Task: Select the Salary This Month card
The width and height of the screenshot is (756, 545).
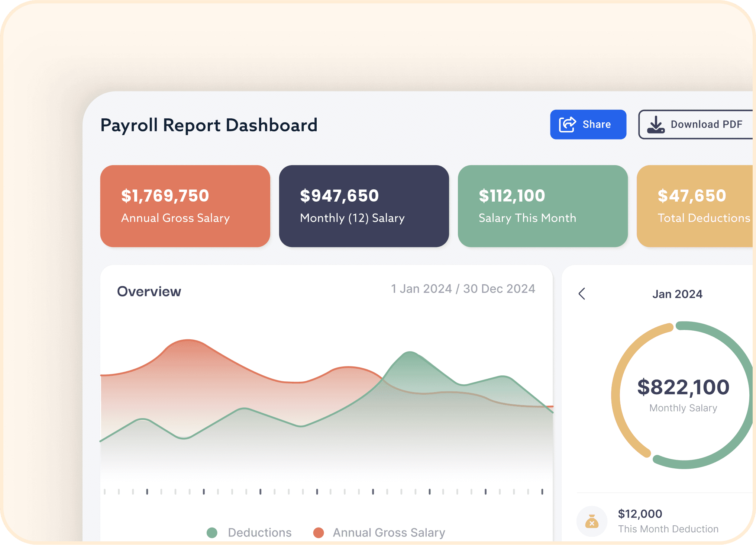Action: (x=543, y=206)
